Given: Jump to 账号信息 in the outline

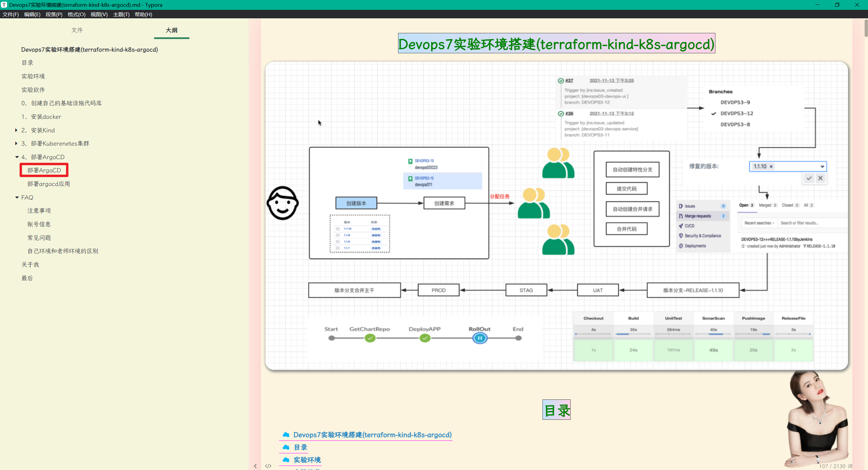Looking at the screenshot, I should 39,224.
